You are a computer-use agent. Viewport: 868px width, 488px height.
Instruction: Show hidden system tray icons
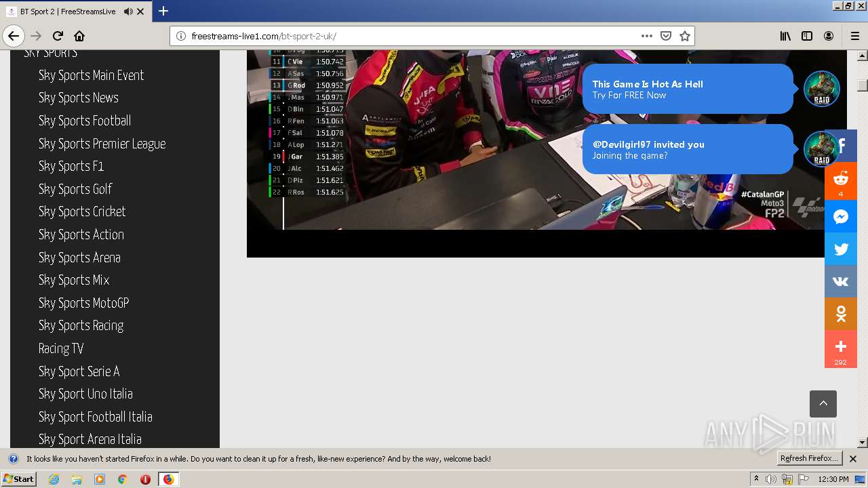pyautogui.click(x=756, y=479)
